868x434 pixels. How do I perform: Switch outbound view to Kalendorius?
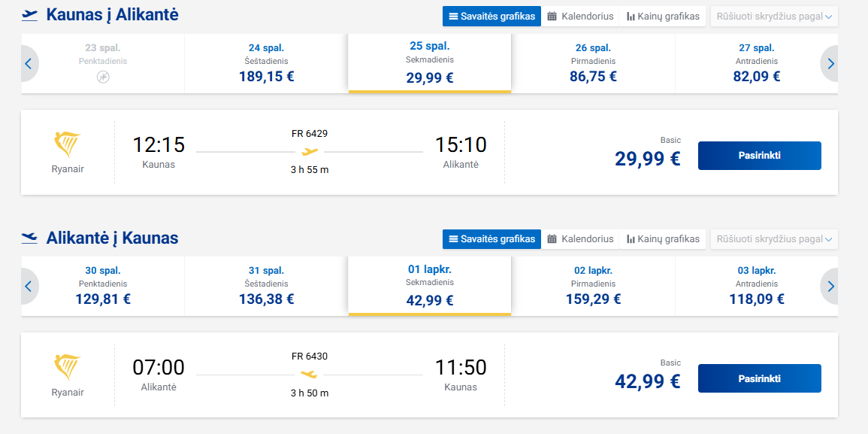coord(580,16)
